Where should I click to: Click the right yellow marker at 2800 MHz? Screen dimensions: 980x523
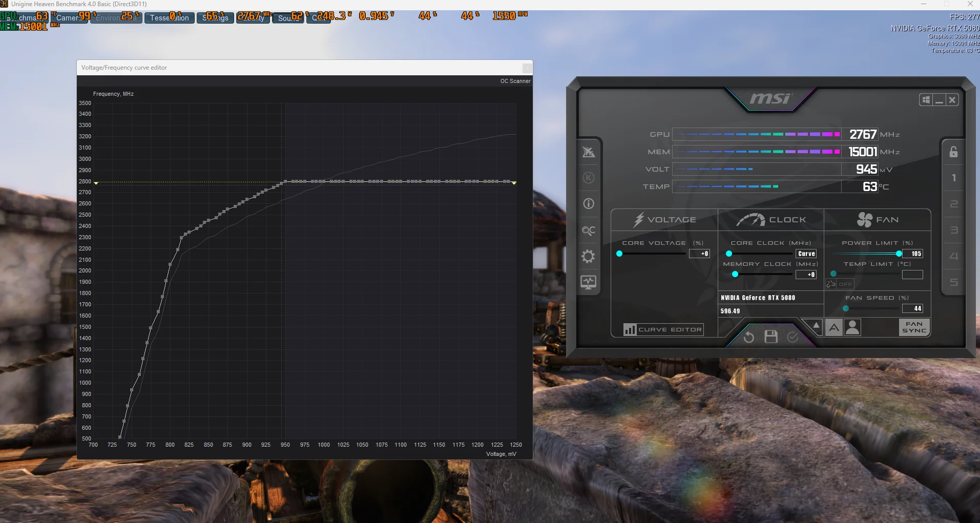click(x=514, y=183)
